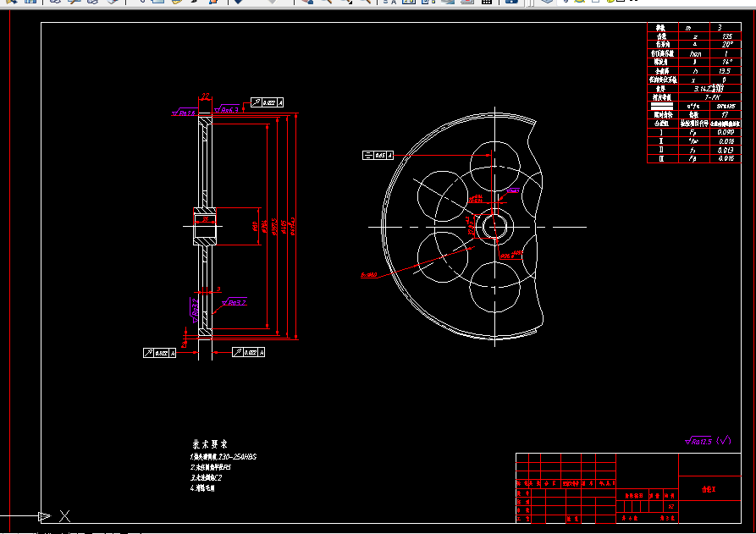Select the horizontal 'Ra3.2' roughness label with leader
Image resolution: width=756 pixels, height=534 pixels.
(x=235, y=302)
